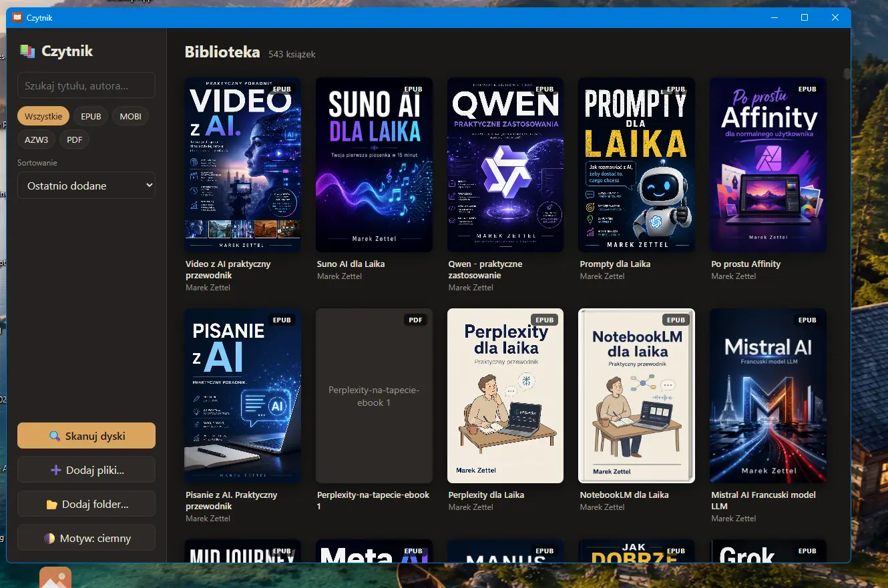Viewport: 888px width, 588px height.
Task: Open the "Mistral AI" book cover
Action: (768, 396)
